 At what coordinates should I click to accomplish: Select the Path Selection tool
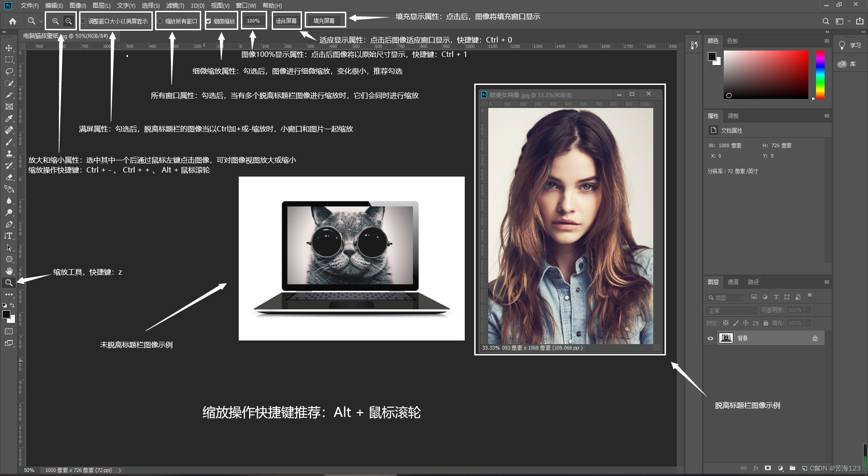pos(9,247)
